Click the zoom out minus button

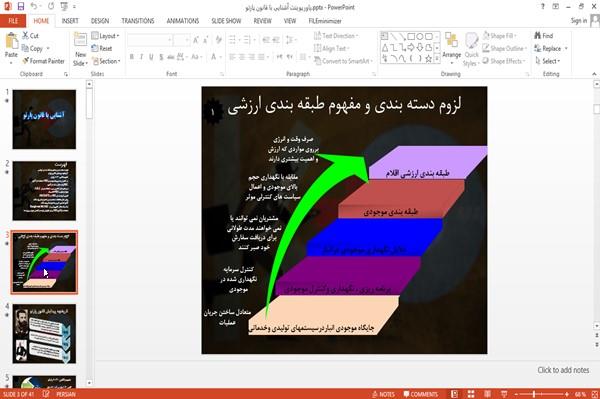pos(516,394)
